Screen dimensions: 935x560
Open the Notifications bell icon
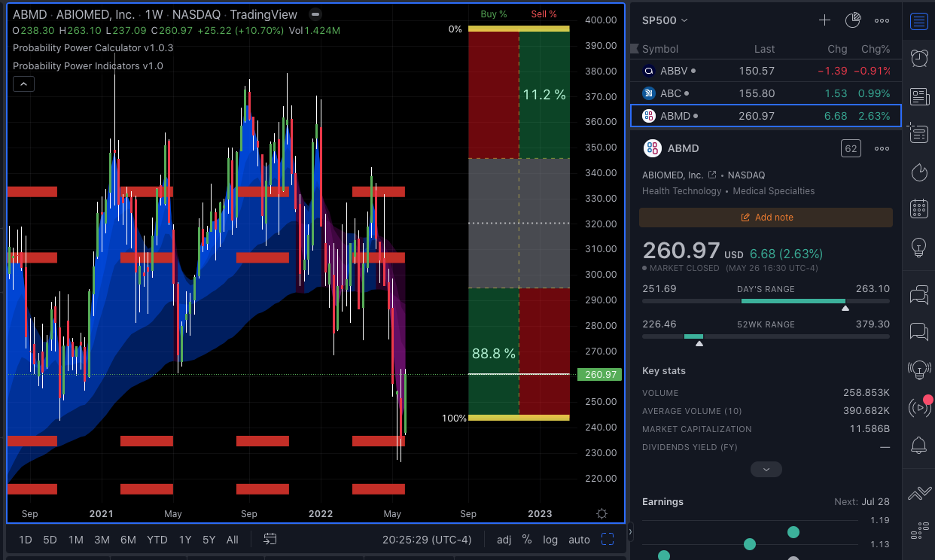pos(918,445)
